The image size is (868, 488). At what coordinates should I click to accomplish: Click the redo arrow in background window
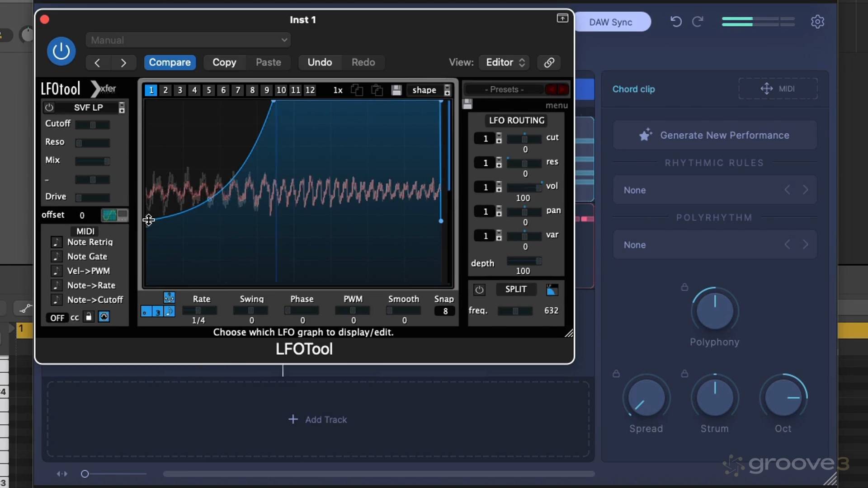[698, 22]
